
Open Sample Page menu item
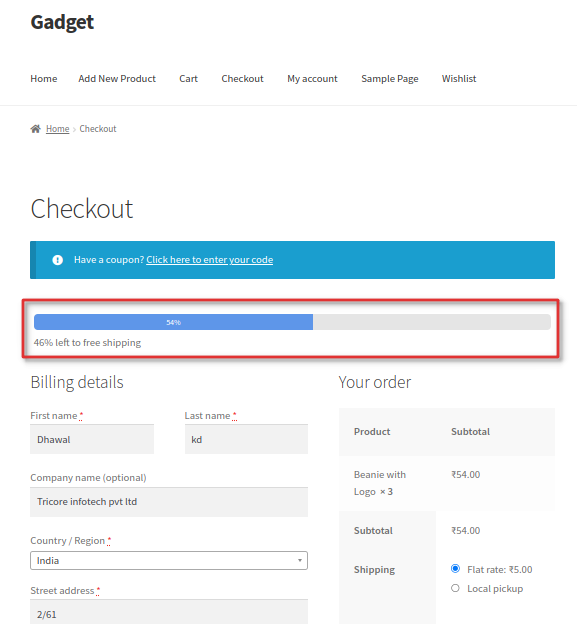coord(390,79)
